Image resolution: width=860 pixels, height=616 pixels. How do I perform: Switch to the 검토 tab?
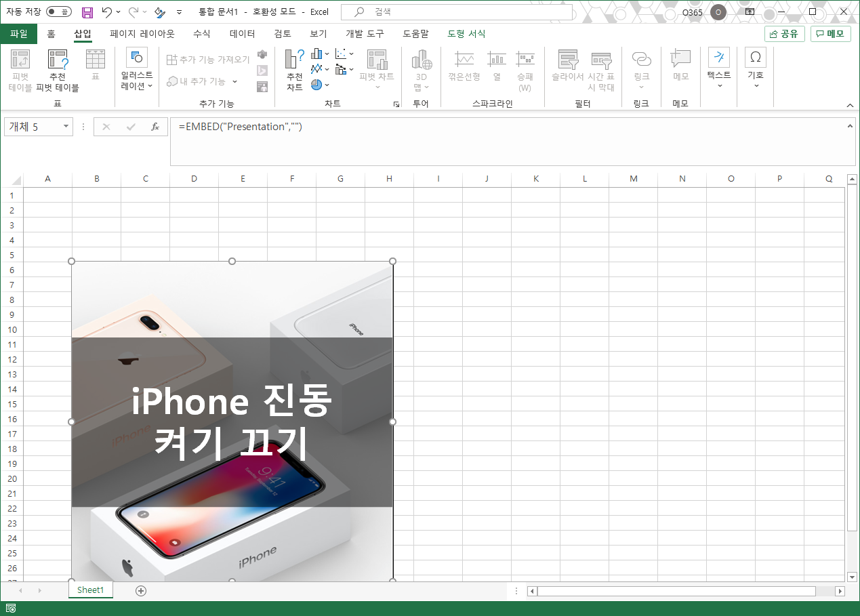[283, 34]
